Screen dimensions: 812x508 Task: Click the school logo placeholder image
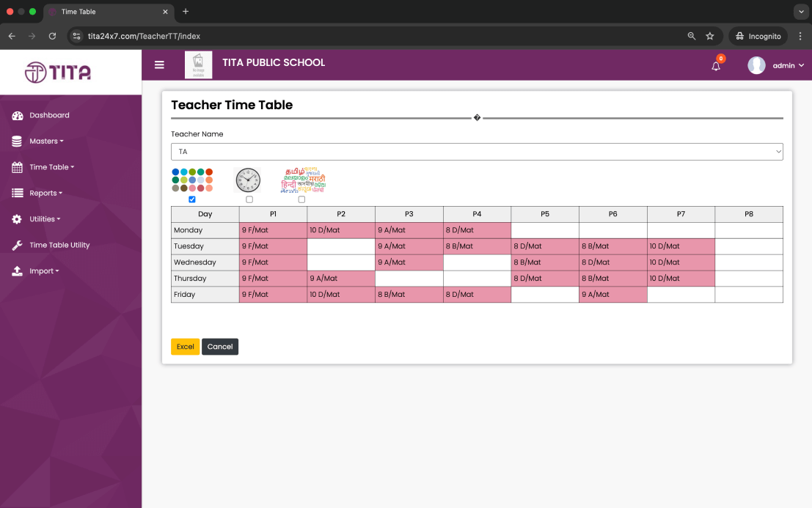coord(198,65)
